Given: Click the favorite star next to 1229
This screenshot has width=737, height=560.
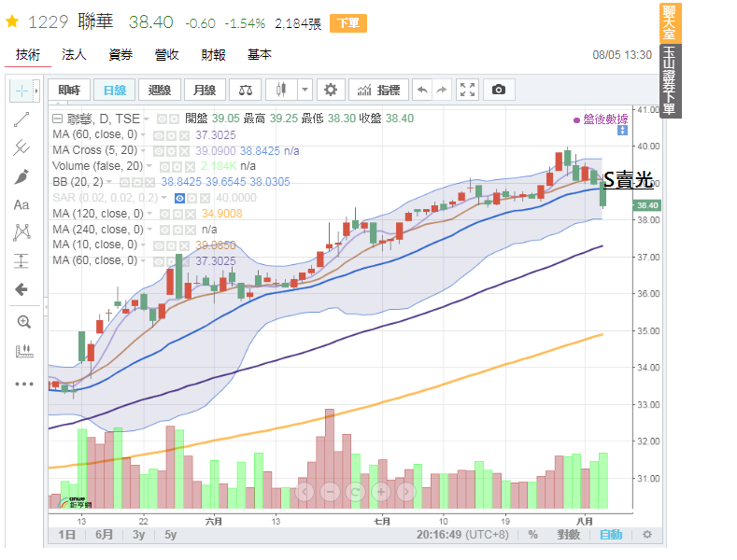Looking at the screenshot, I should click(12, 21).
